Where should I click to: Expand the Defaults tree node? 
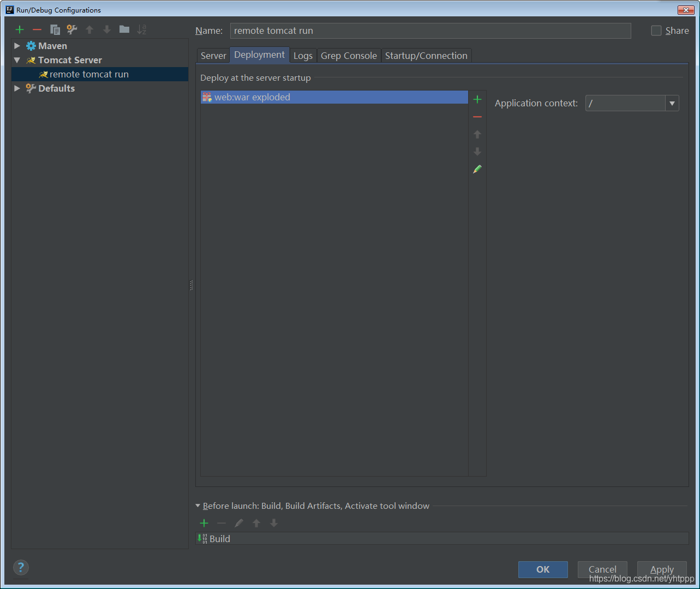[x=17, y=88]
